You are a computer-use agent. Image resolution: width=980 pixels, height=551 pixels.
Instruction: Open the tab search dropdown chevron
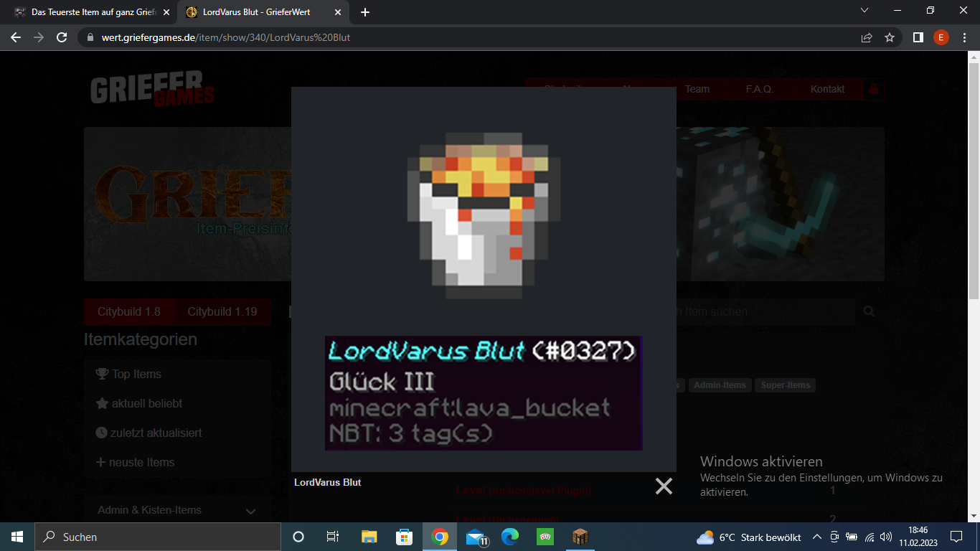[x=864, y=11]
